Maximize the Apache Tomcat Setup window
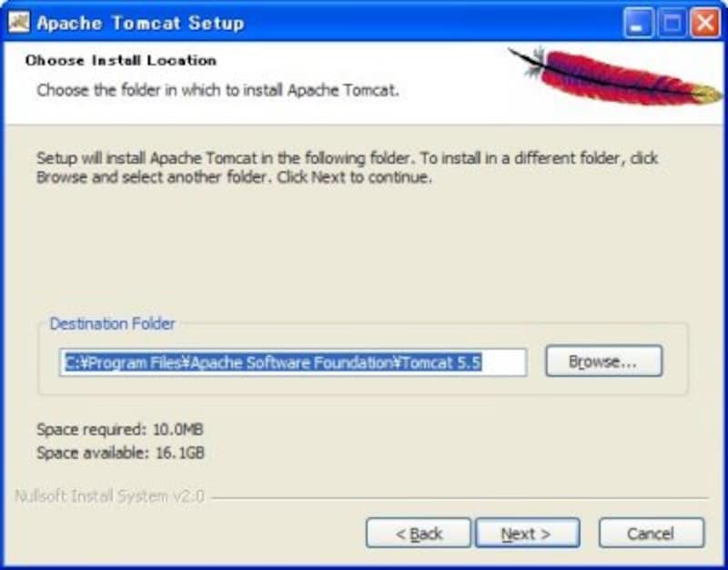 click(x=672, y=22)
